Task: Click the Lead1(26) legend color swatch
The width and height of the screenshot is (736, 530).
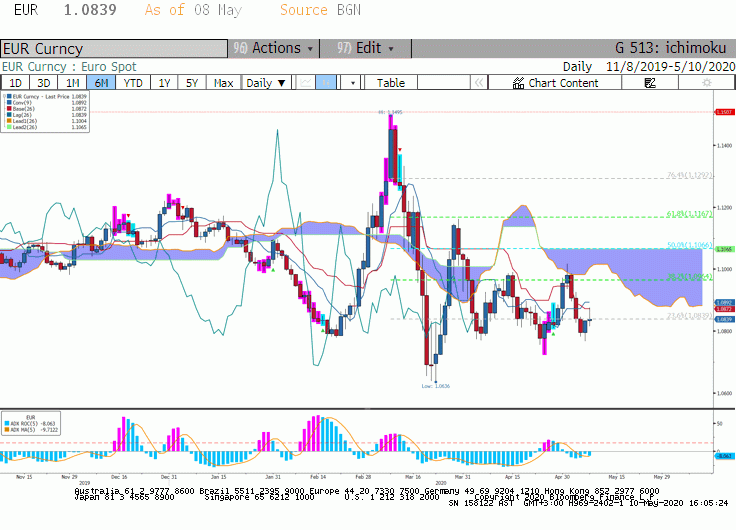Action: point(9,121)
